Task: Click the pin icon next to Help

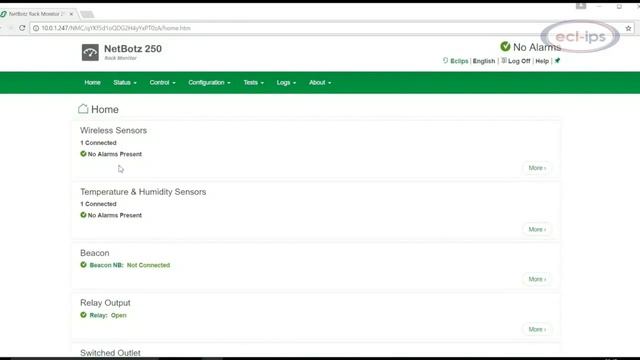Action: pyautogui.click(x=557, y=61)
